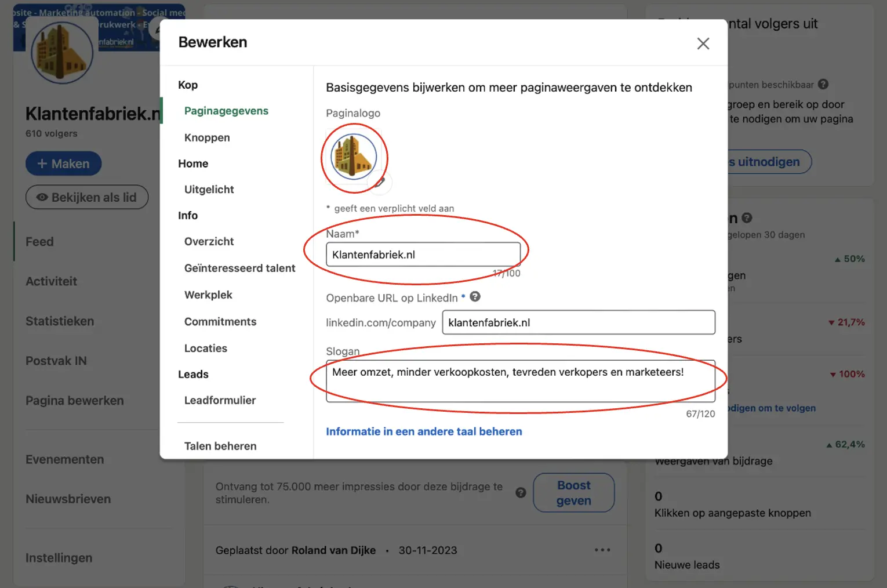Screen dimensions: 887x588
Task: Open help for Openbare URL field
Action: tap(475, 297)
